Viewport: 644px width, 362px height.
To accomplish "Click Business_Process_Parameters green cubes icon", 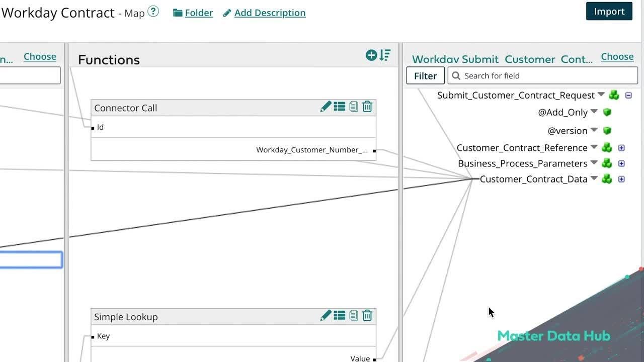I will [607, 163].
